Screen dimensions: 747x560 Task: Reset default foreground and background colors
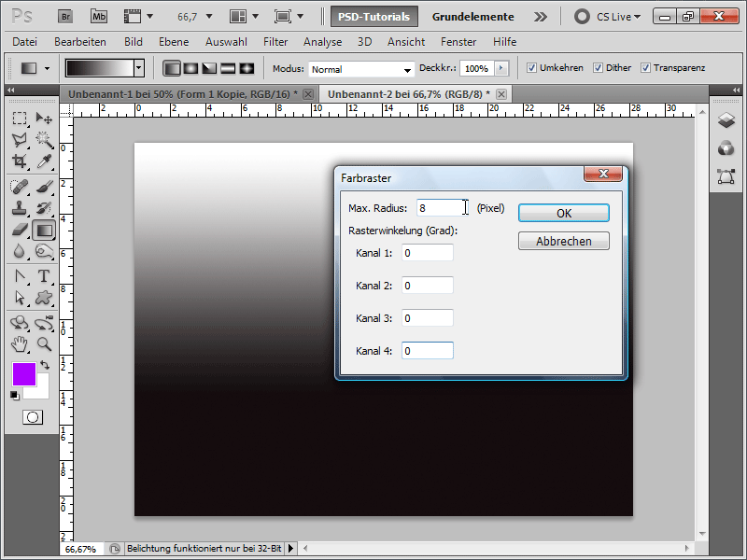[x=15, y=395]
